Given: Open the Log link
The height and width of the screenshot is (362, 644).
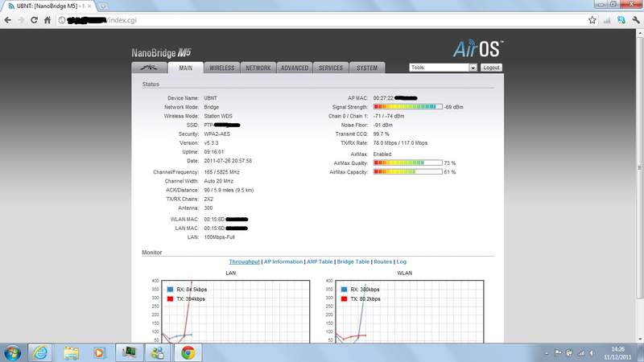Looking at the screenshot, I should click(x=401, y=261).
